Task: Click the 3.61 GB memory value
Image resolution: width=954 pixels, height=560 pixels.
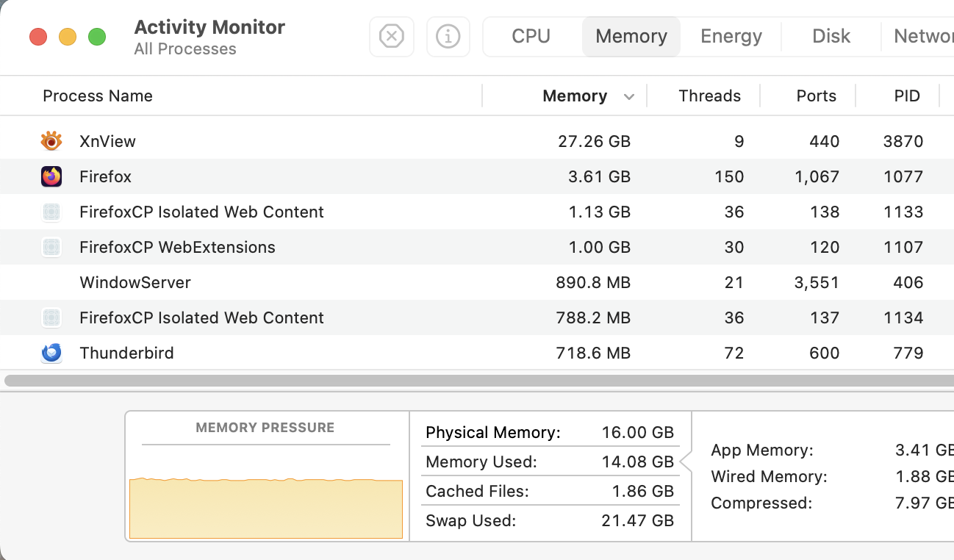Action: [x=599, y=176]
